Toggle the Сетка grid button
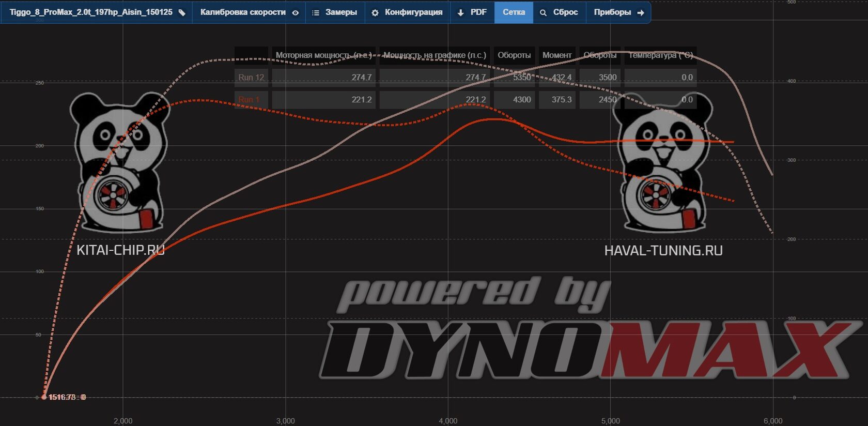This screenshot has width=868, height=426. pyautogui.click(x=514, y=12)
